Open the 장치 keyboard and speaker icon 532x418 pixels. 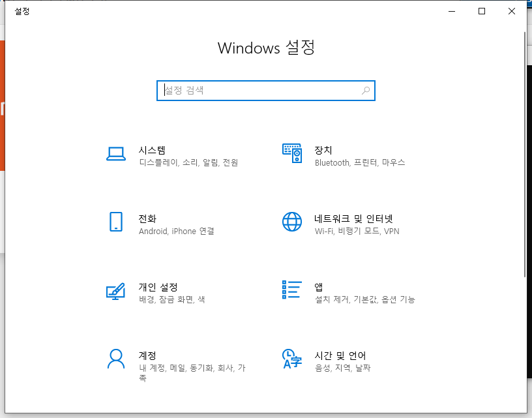point(292,153)
